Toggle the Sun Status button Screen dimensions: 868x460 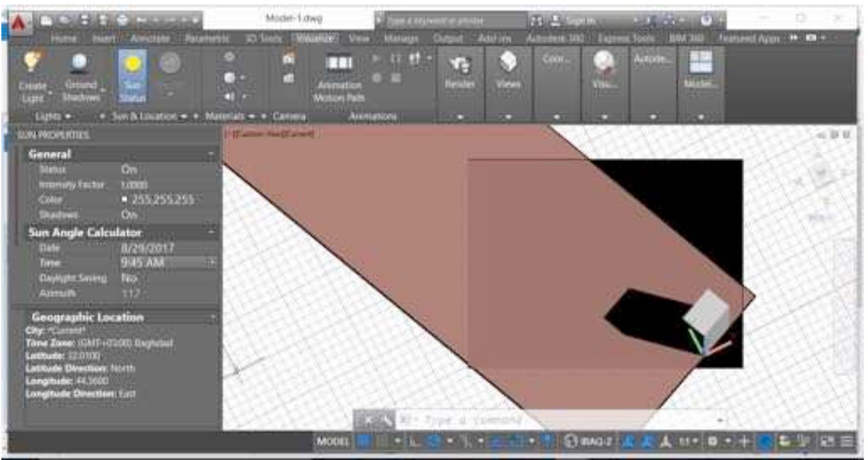[x=132, y=76]
